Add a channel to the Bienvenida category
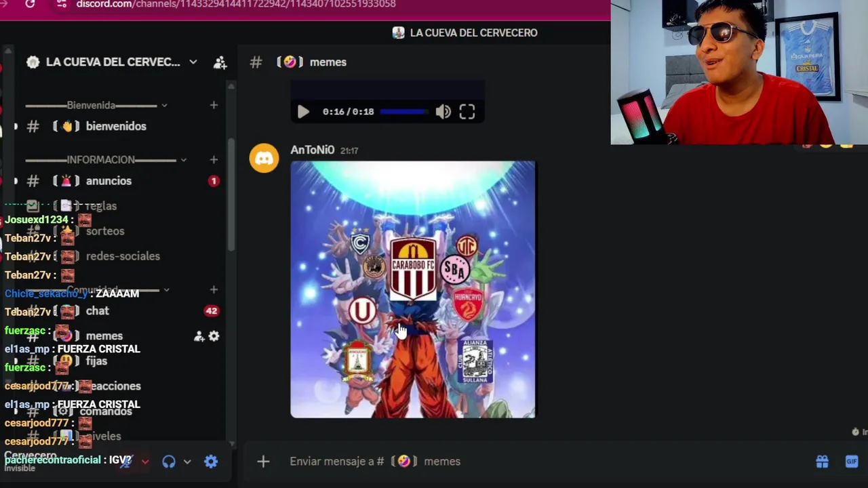868x488 pixels. tap(214, 105)
